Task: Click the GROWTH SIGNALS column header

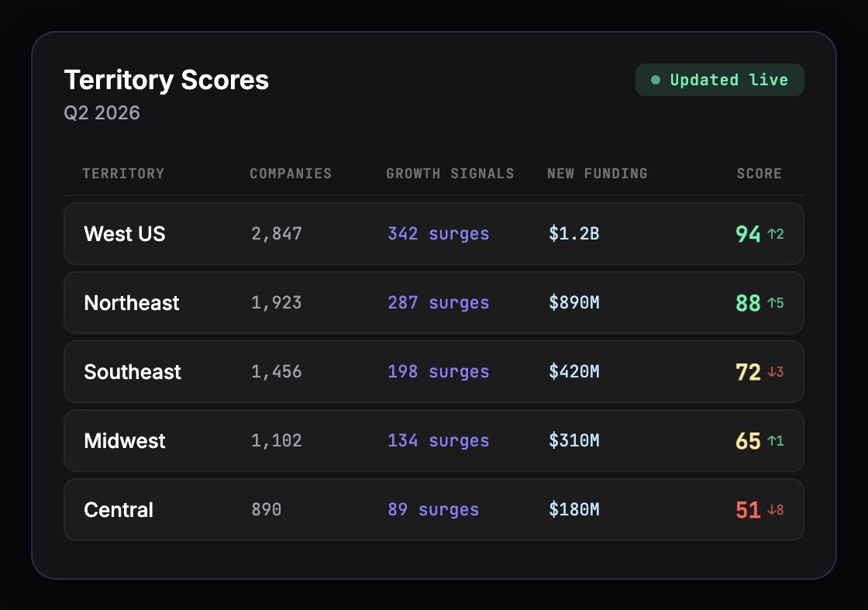Action: pos(450,174)
